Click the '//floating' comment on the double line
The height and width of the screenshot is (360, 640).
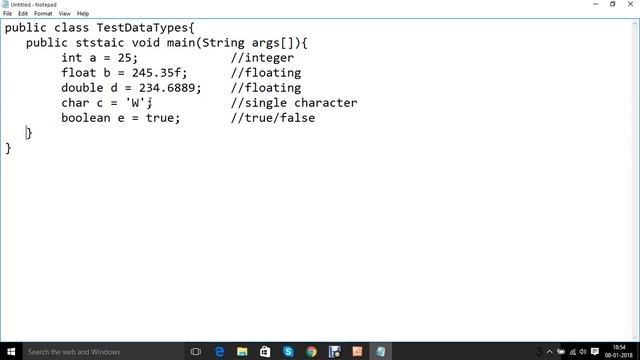(x=266, y=88)
